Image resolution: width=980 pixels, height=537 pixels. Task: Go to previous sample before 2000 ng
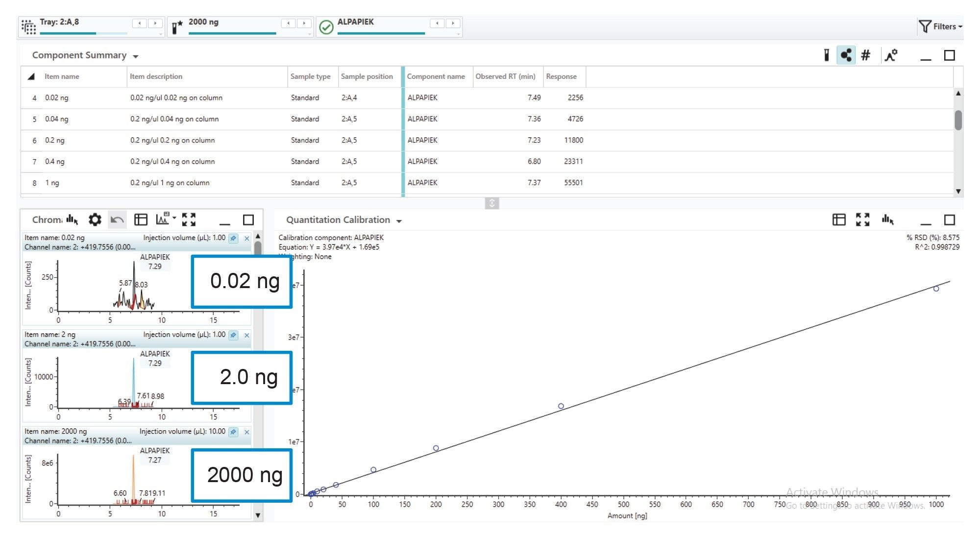(289, 23)
